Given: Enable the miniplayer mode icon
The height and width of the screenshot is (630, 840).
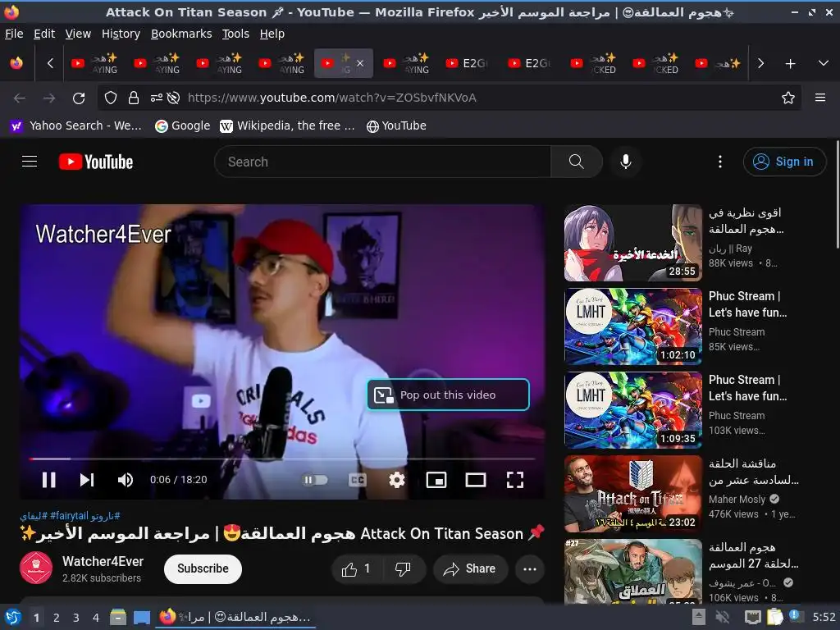Looking at the screenshot, I should (436, 479).
